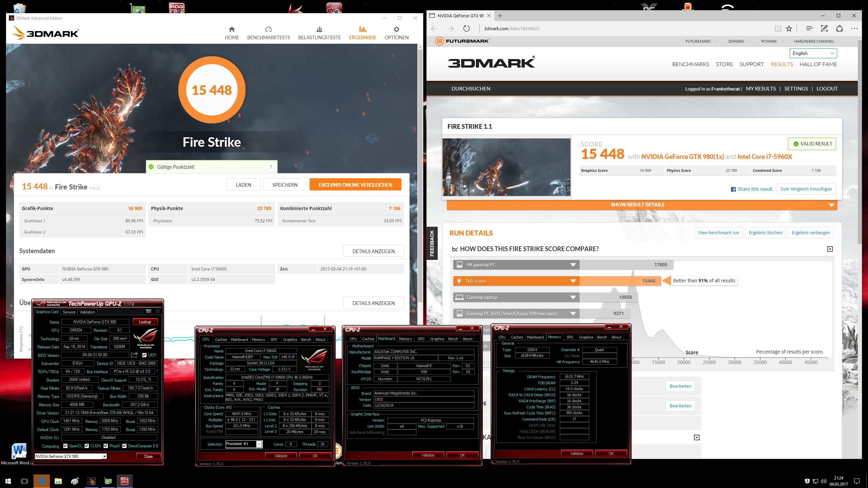Collapse score comparison section icon
The height and width of the screenshot is (488, 868).
830,249
